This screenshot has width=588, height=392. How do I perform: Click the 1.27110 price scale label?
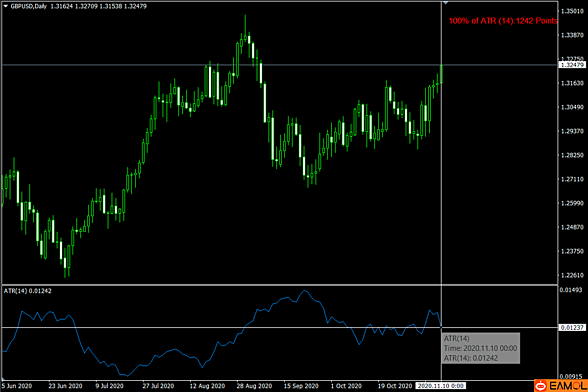pyautogui.click(x=573, y=179)
